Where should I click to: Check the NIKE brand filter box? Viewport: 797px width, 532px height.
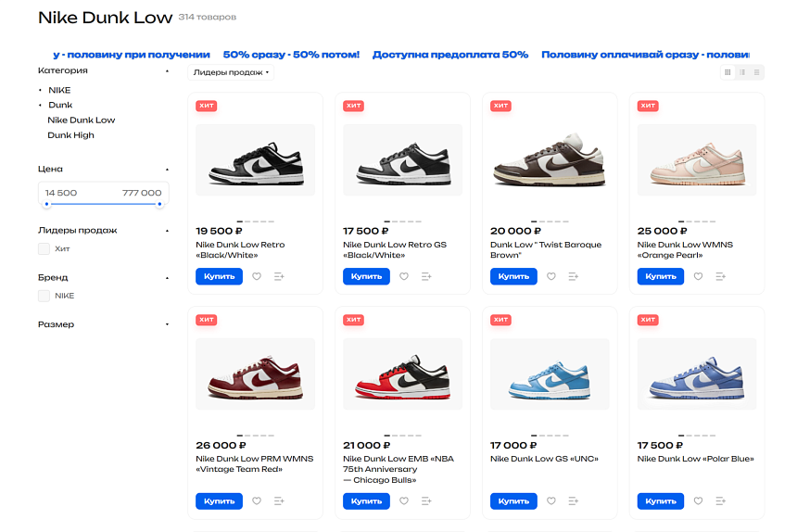[44, 296]
